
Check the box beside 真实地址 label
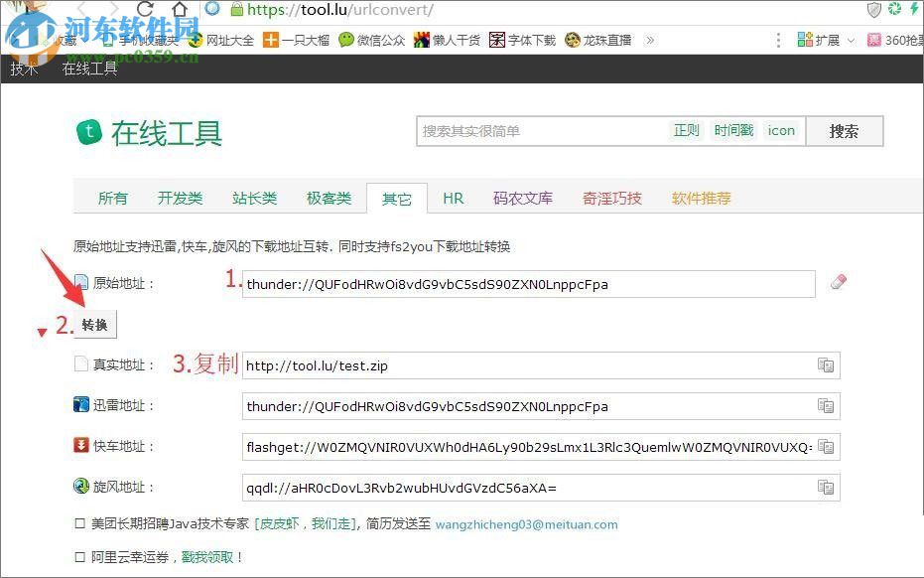[x=80, y=363]
